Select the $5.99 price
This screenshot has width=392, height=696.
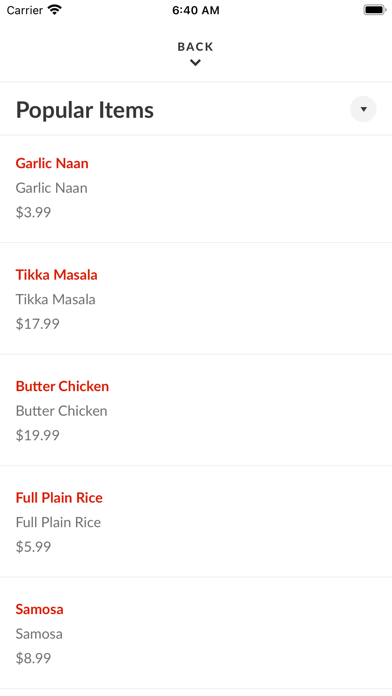tap(33, 546)
